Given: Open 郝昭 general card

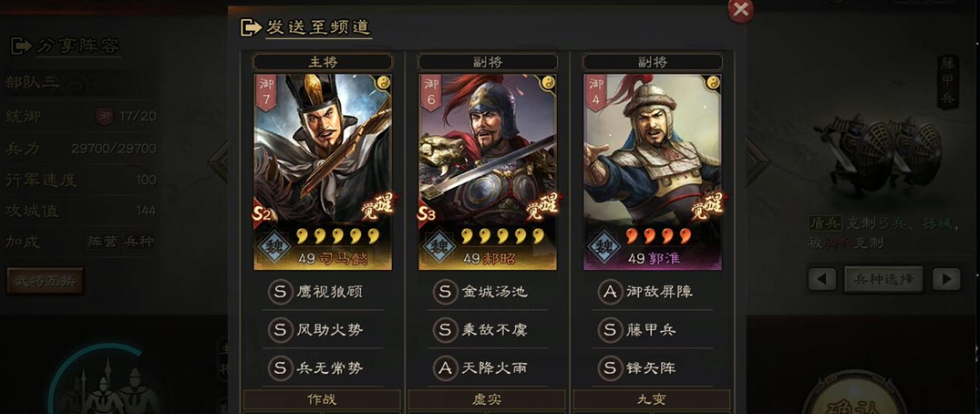Looking at the screenshot, I should tap(488, 172).
